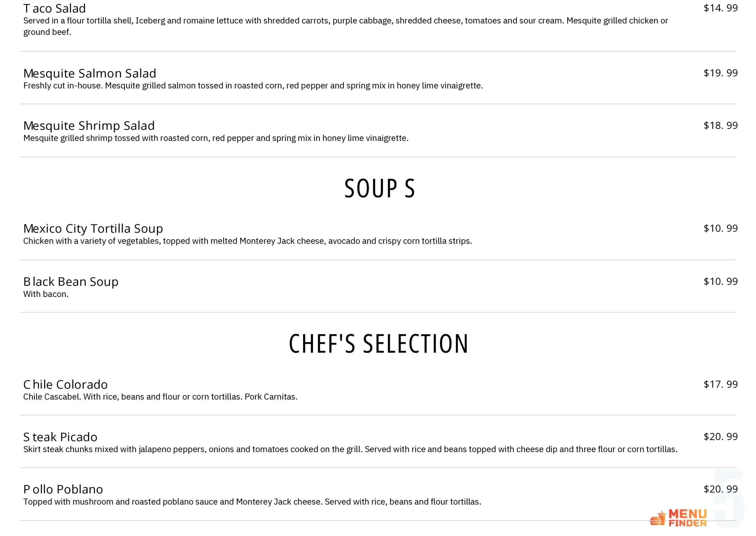
Task: Click the $14.99 Taco Salad price
Action: coord(720,8)
